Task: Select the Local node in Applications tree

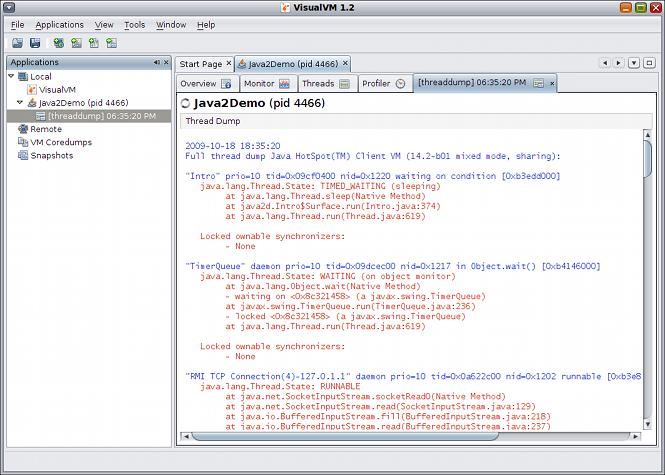Action: [41, 77]
